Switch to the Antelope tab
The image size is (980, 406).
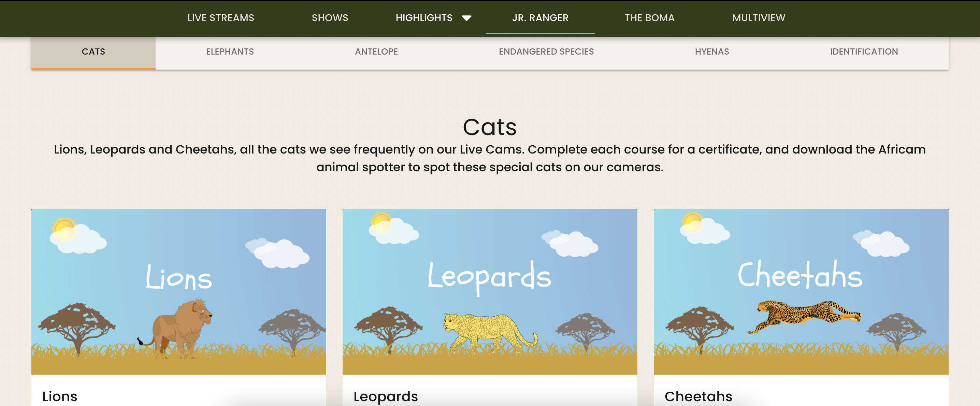tap(376, 52)
